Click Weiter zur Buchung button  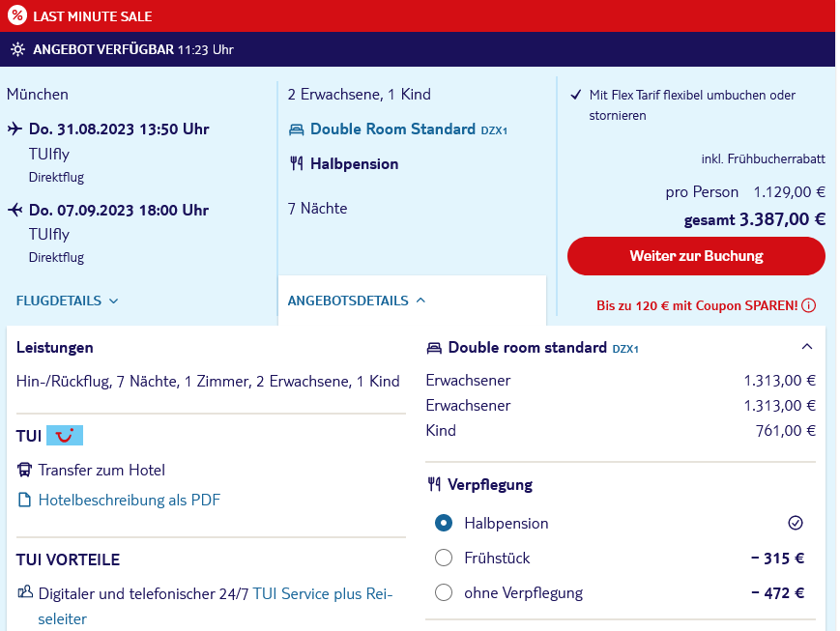point(696,256)
